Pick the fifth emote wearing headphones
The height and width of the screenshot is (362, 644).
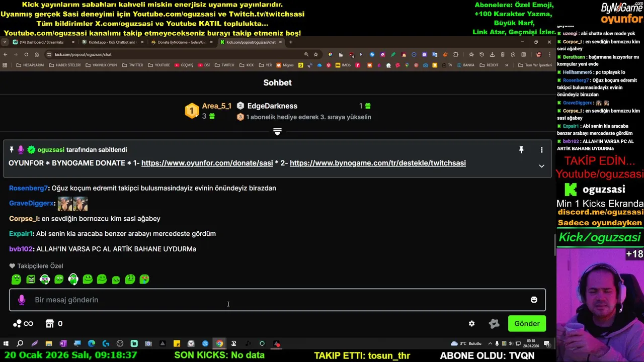73,279
